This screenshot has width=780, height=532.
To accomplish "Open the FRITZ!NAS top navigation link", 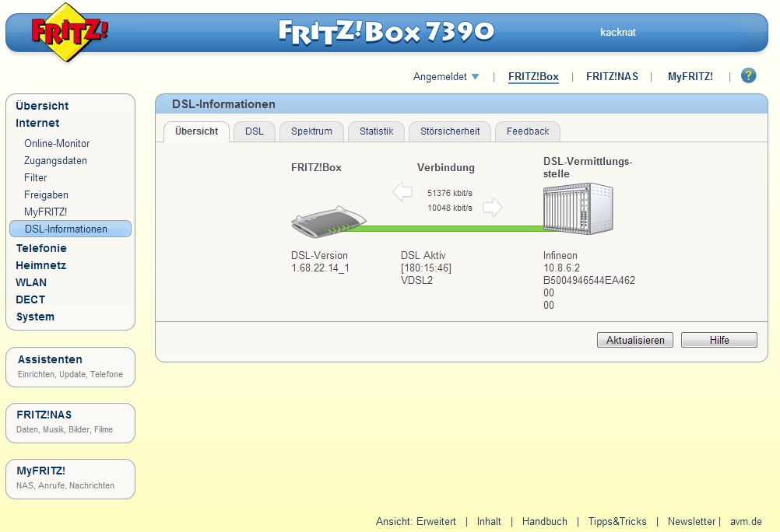I will pyautogui.click(x=612, y=76).
